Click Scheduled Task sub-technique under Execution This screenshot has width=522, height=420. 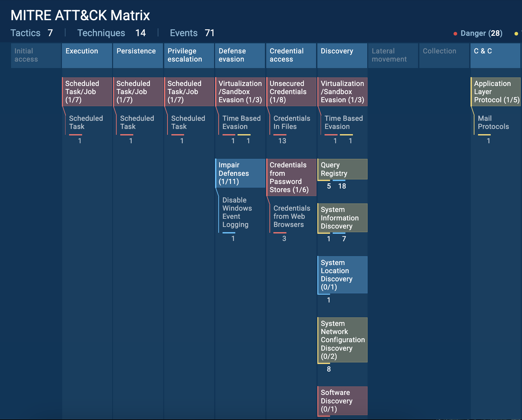click(x=86, y=122)
